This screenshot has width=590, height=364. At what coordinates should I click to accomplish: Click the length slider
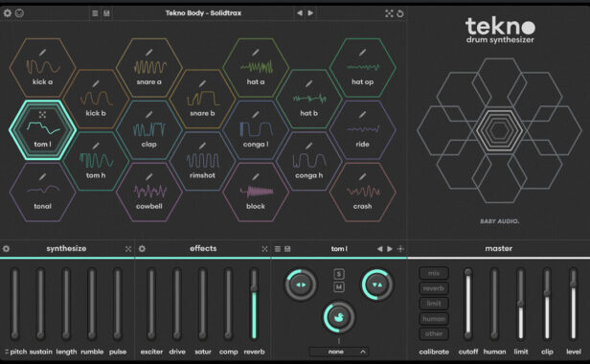tap(66, 304)
